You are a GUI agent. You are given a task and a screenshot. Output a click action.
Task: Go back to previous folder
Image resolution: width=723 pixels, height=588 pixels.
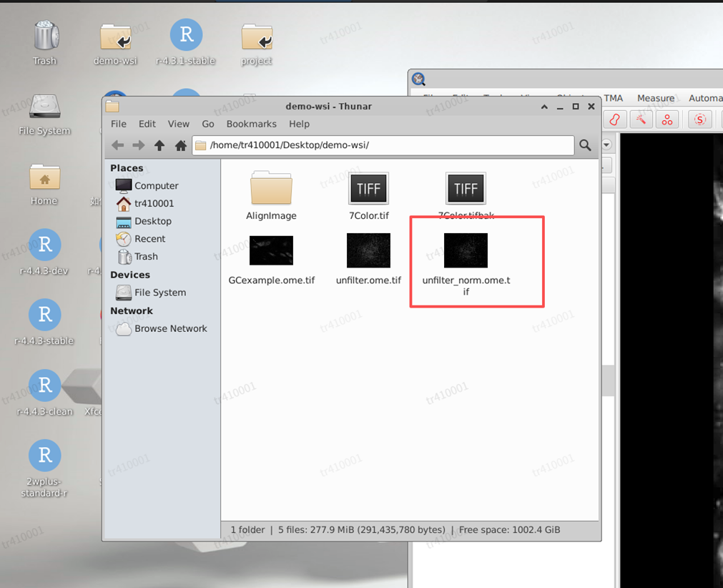118,145
